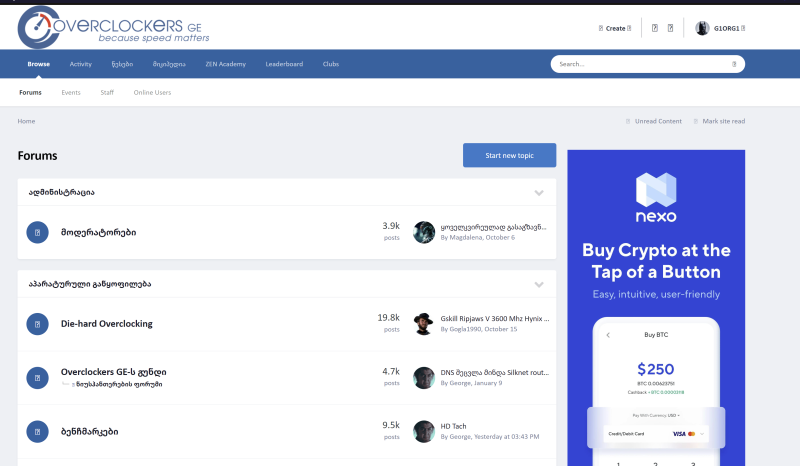Open the G1ORG1 user account menu
800x466 pixels.
[730, 28]
